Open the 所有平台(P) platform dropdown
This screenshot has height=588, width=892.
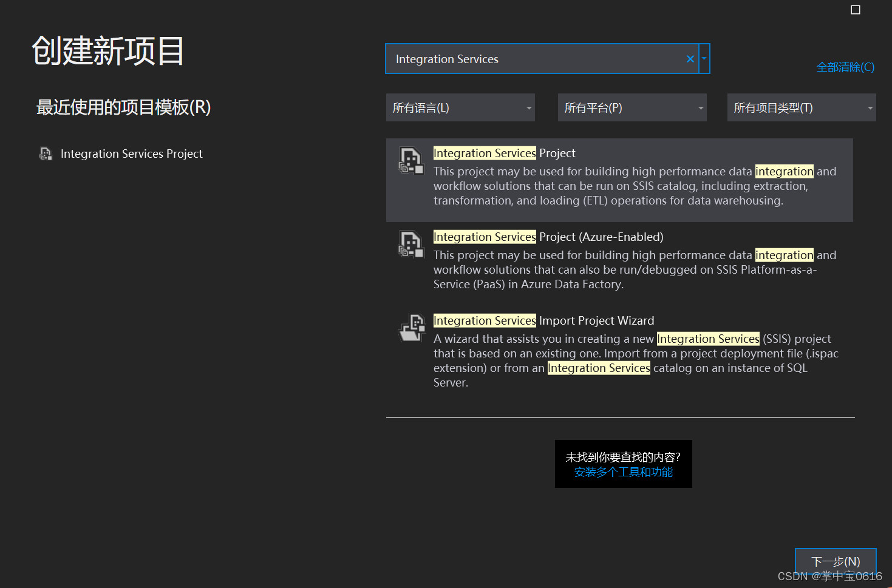[632, 107]
